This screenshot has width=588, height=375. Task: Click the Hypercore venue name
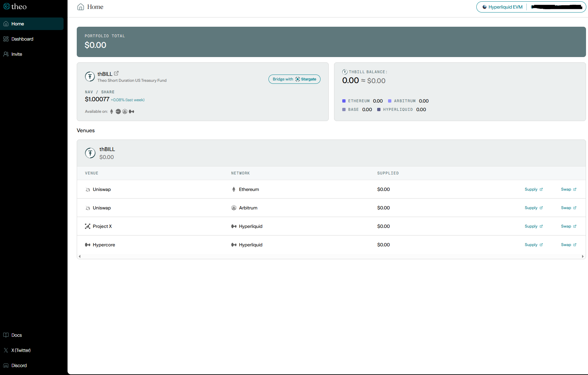104,245
